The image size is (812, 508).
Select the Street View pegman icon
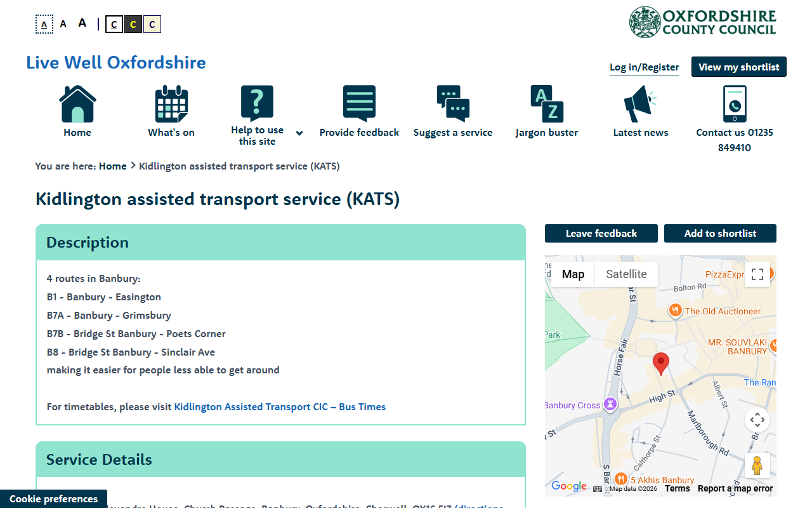(757, 465)
